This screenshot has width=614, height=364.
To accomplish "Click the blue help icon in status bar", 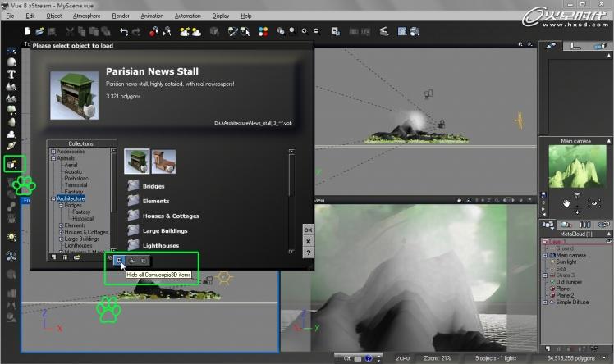I will point(369,358).
